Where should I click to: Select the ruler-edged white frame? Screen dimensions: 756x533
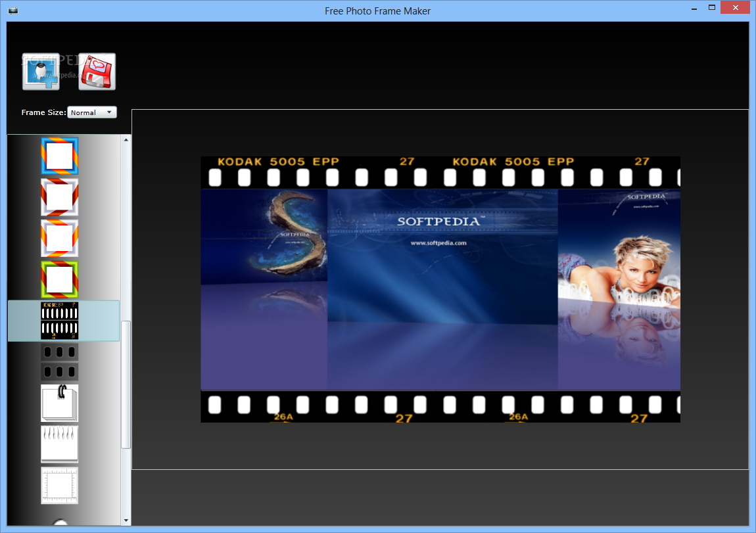tap(60, 486)
